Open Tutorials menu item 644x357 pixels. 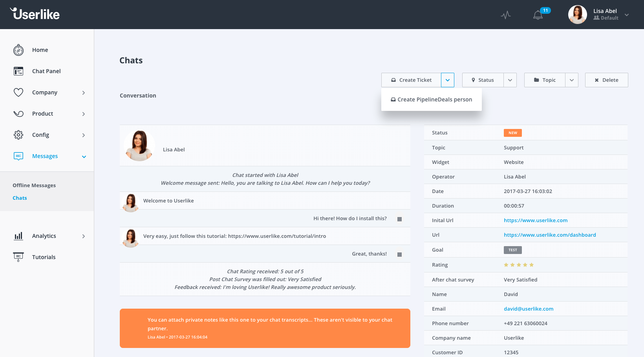(x=44, y=257)
